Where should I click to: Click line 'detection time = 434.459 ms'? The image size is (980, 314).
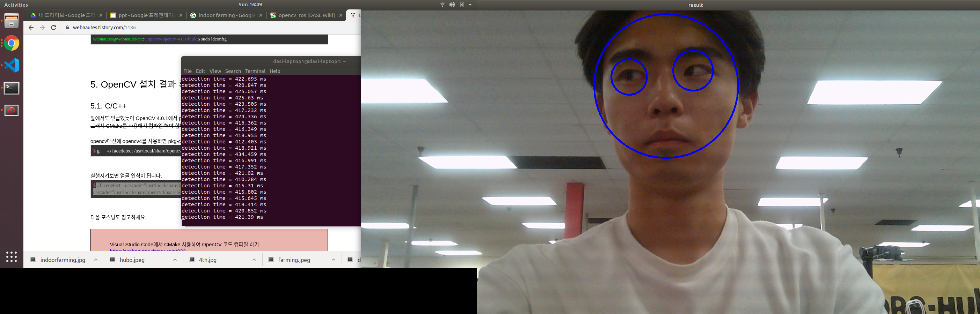coord(224,154)
